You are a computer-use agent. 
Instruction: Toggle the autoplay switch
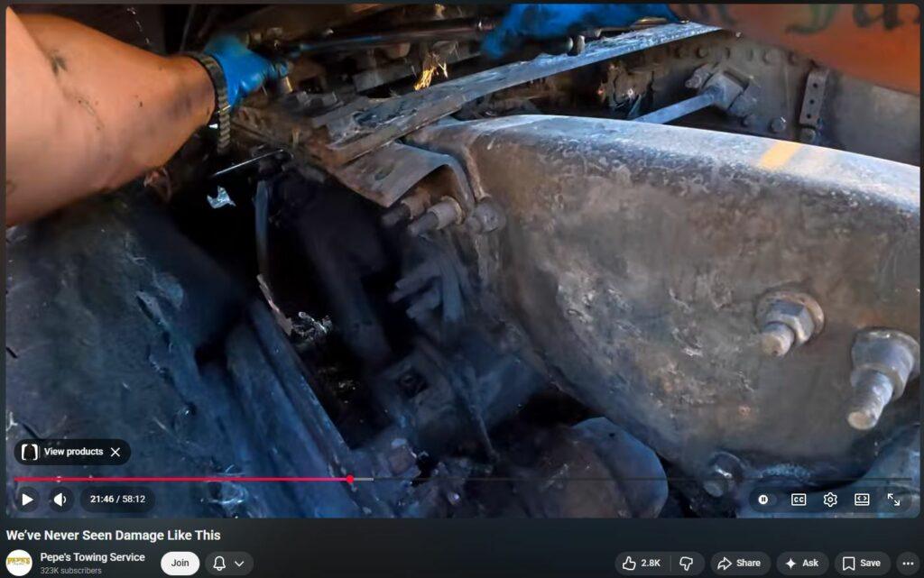coord(764,499)
